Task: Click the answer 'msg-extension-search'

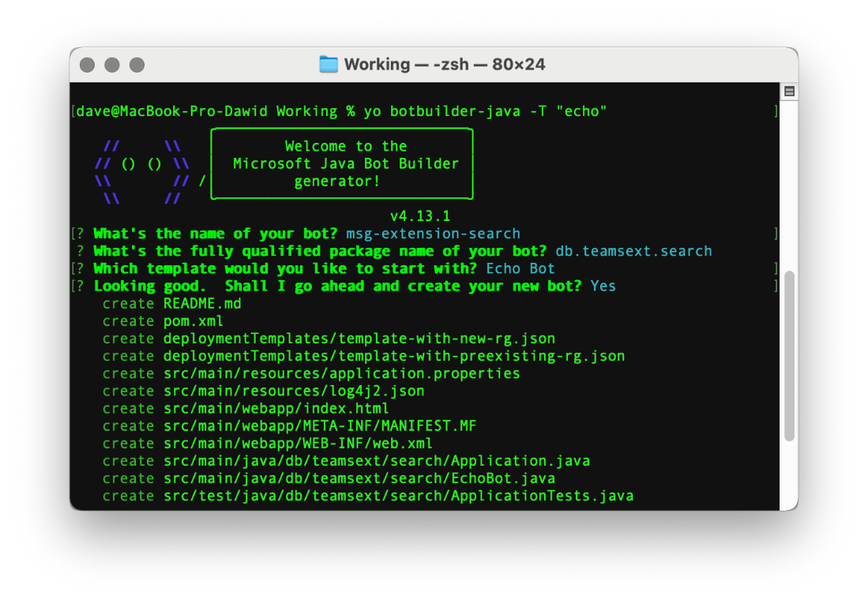Action: (x=433, y=234)
